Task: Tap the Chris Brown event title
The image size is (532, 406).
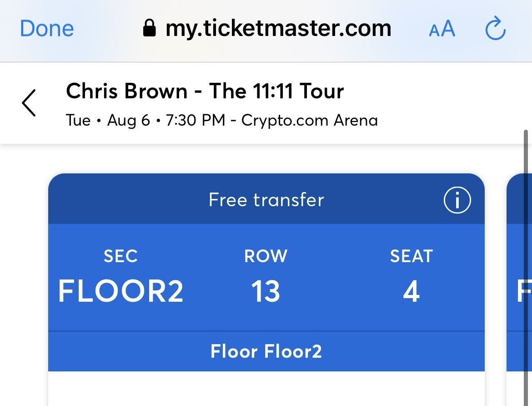Action: pos(205,91)
